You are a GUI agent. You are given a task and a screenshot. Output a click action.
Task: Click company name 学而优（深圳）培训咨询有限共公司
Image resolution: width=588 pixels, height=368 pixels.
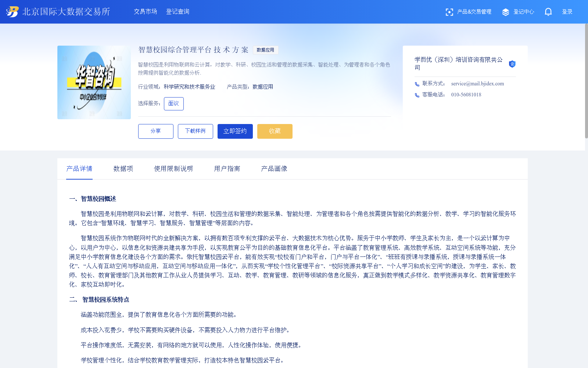(459, 64)
